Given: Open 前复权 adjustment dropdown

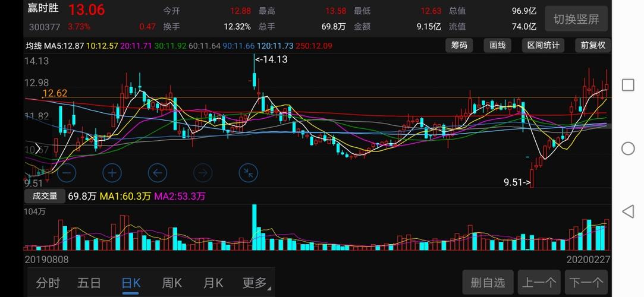Looking at the screenshot, I should click(593, 46).
